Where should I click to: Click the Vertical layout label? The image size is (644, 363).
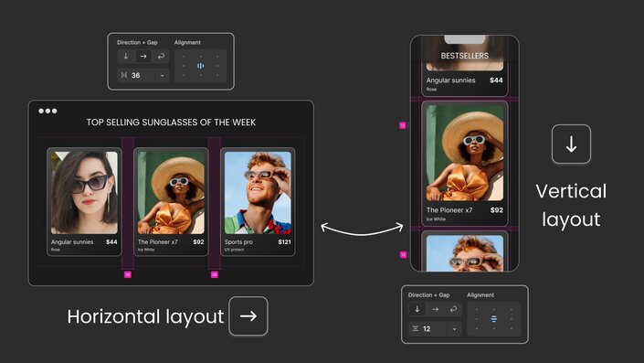(x=571, y=205)
